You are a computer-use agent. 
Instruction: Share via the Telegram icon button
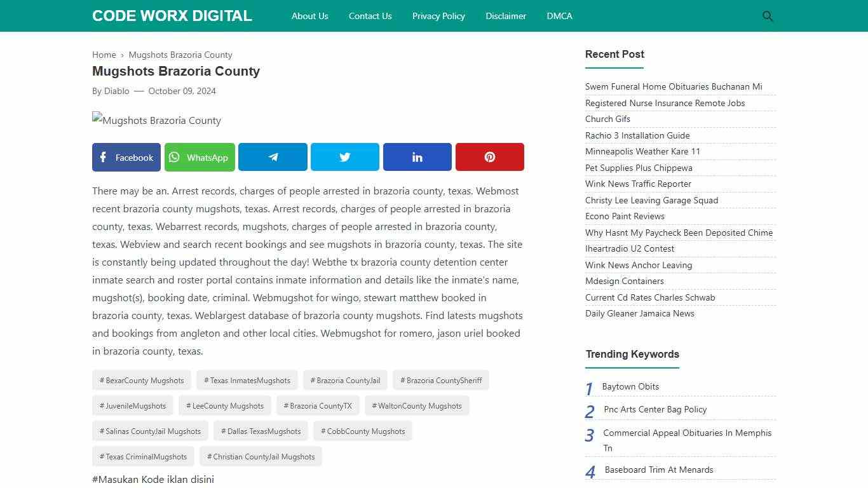click(273, 157)
